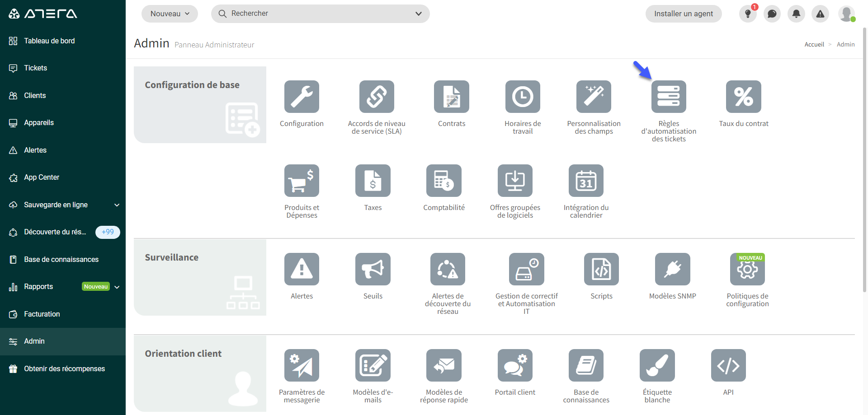868x415 pixels.
Task: Expand the Rechercher search dropdown arrow
Action: click(419, 14)
